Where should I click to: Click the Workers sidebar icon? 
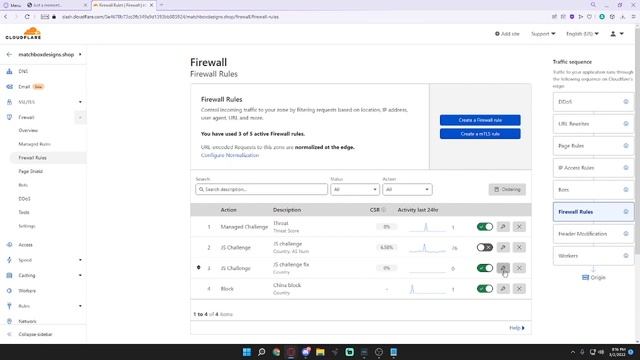(9, 291)
